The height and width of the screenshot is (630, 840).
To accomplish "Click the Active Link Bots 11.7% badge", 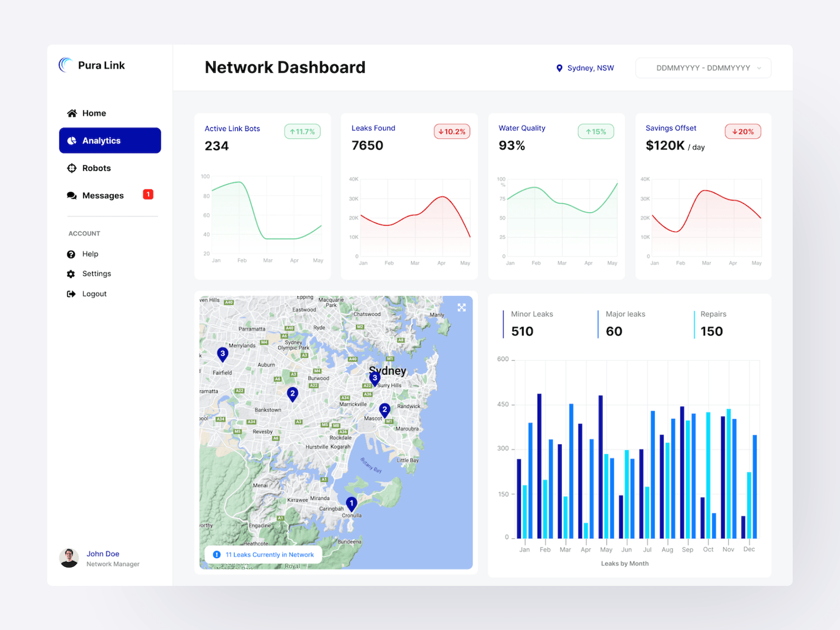I will [x=302, y=132].
